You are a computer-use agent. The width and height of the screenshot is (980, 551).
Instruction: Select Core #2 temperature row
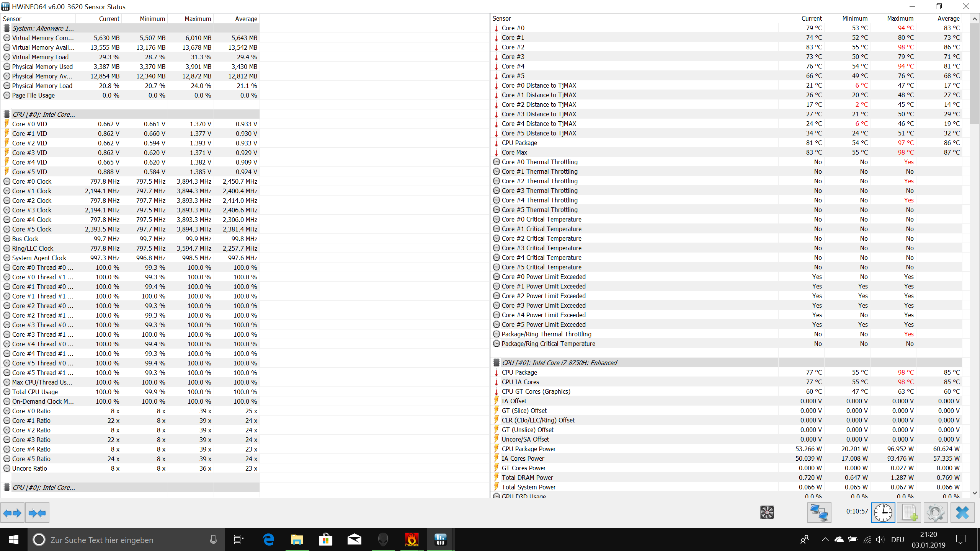click(726, 47)
